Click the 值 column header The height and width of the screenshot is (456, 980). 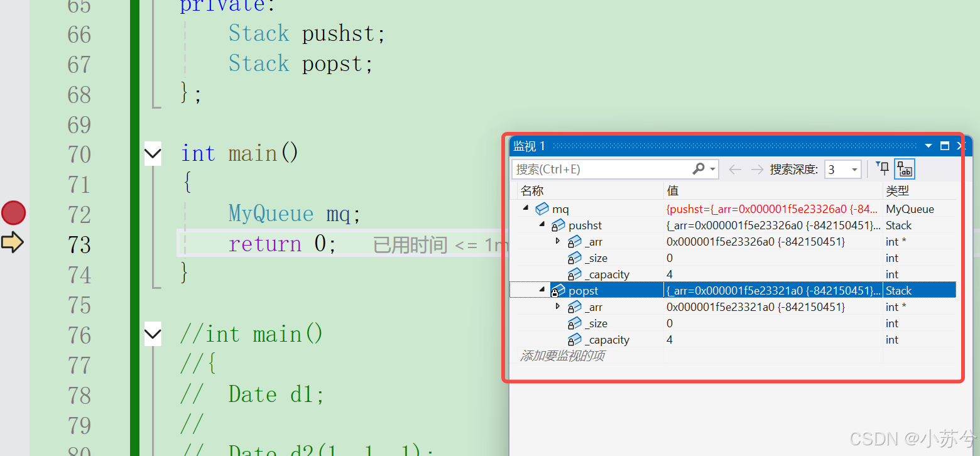click(673, 190)
